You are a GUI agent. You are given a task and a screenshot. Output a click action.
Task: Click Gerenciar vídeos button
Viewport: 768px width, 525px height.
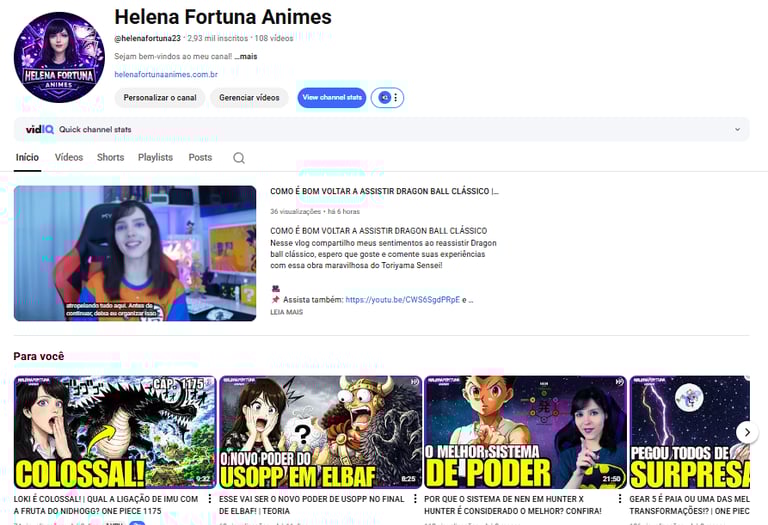pos(249,97)
